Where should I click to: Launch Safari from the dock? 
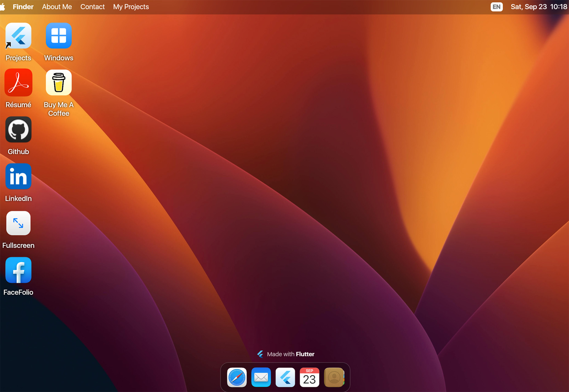tap(237, 377)
